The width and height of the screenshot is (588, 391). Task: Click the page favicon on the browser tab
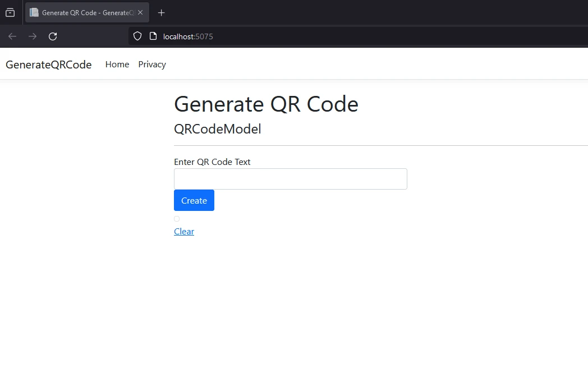click(34, 12)
